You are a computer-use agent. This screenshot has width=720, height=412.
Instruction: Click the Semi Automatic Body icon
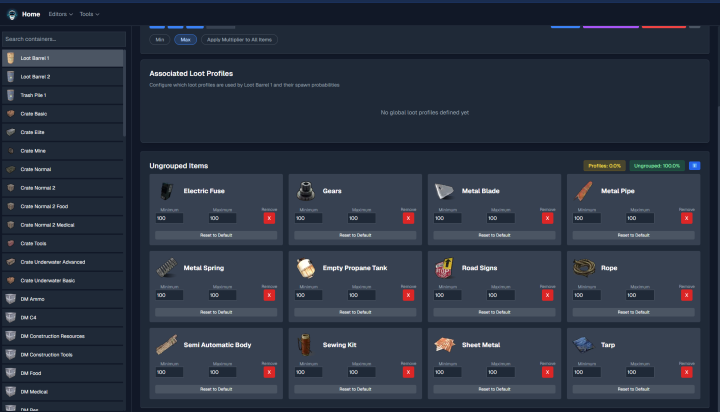click(166, 345)
